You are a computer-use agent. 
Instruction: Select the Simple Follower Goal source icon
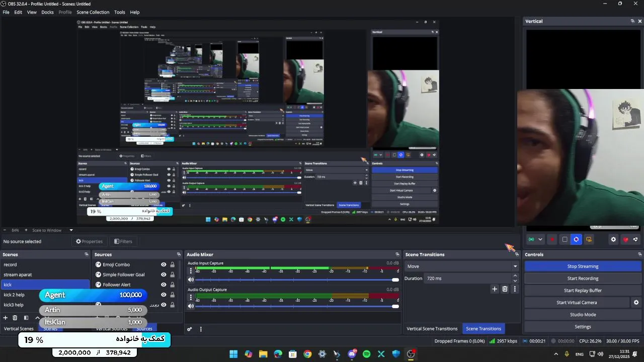(98, 275)
